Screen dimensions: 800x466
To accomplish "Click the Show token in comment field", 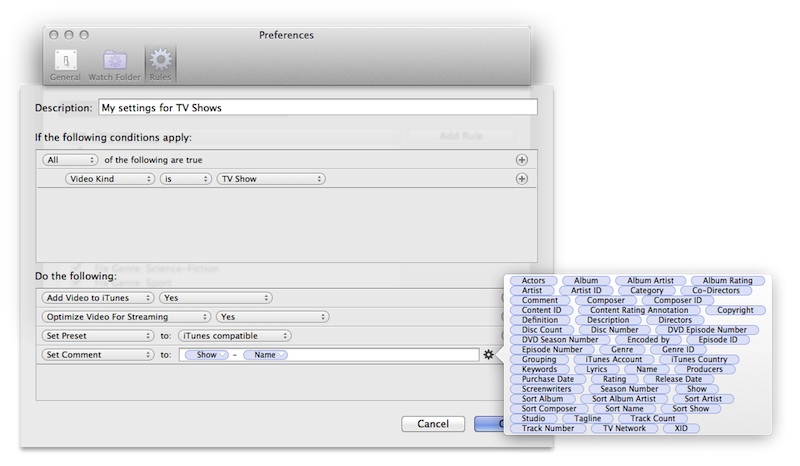I will tap(207, 355).
